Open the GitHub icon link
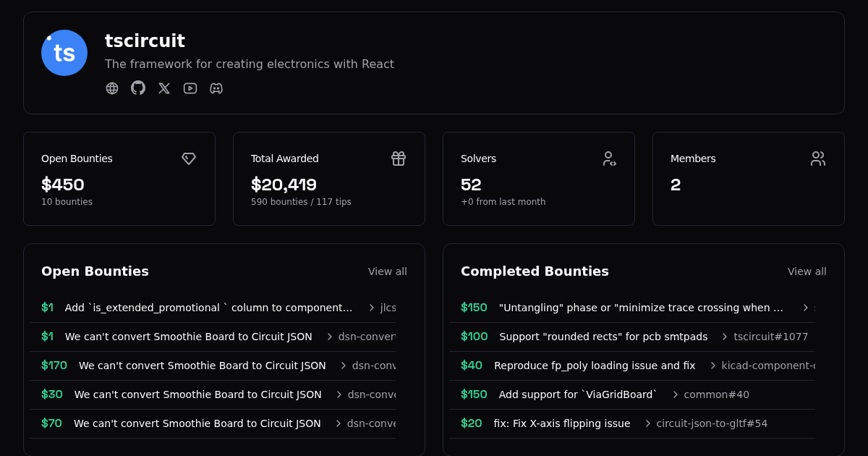This screenshot has height=456, width=868. click(138, 88)
